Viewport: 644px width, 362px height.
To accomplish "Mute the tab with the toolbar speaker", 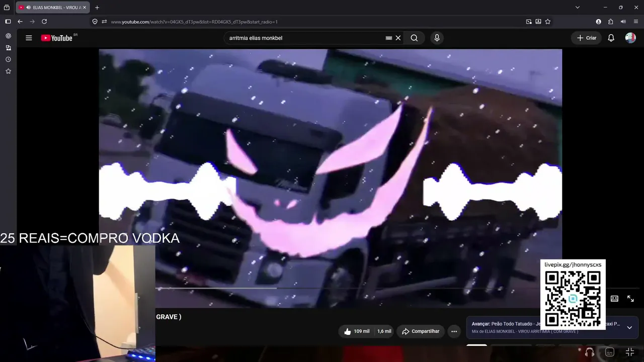I will point(623,22).
